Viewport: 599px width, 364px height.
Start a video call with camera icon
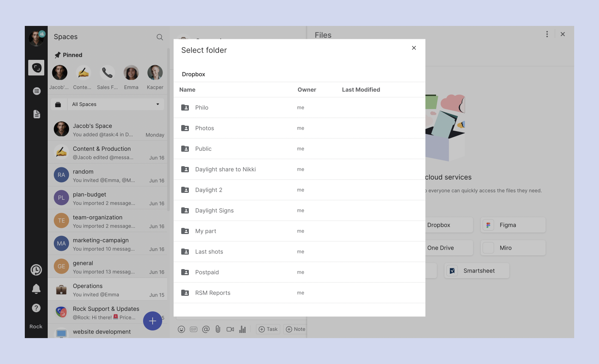[x=230, y=329]
